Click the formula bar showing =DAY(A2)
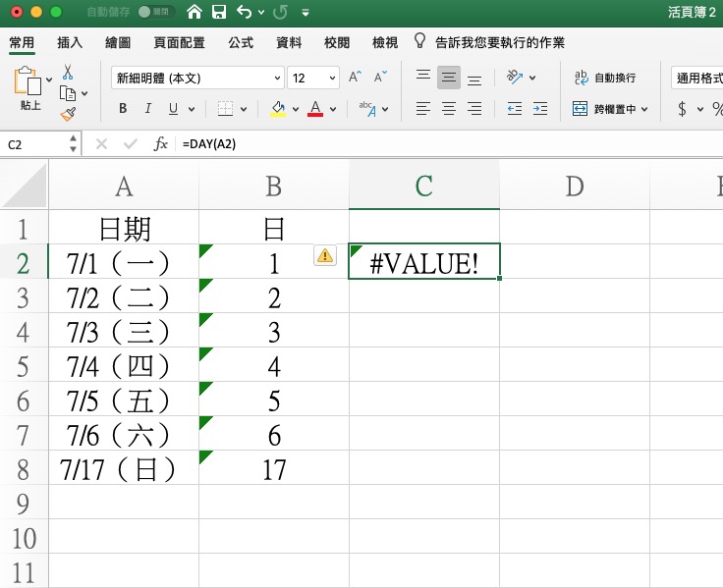The height and width of the screenshot is (588, 723). click(450, 144)
